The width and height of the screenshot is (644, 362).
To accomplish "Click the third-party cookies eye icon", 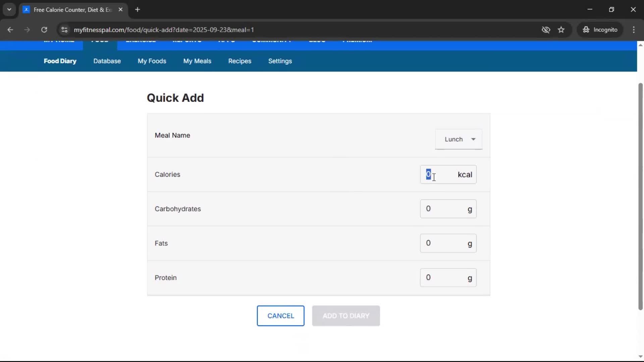I will [x=546, y=29].
